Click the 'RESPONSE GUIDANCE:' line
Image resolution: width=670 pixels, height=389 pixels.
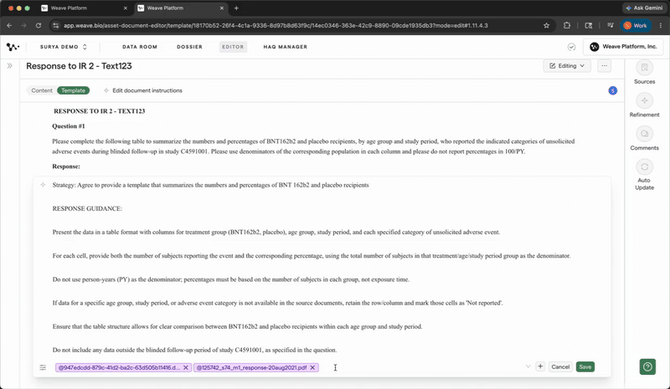point(87,209)
